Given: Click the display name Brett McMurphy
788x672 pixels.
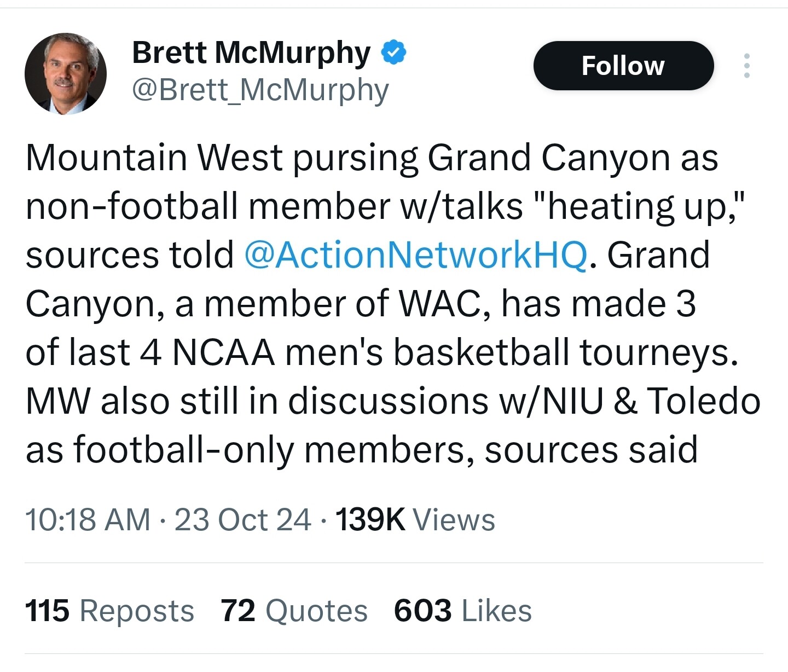Looking at the screenshot, I should click(251, 53).
